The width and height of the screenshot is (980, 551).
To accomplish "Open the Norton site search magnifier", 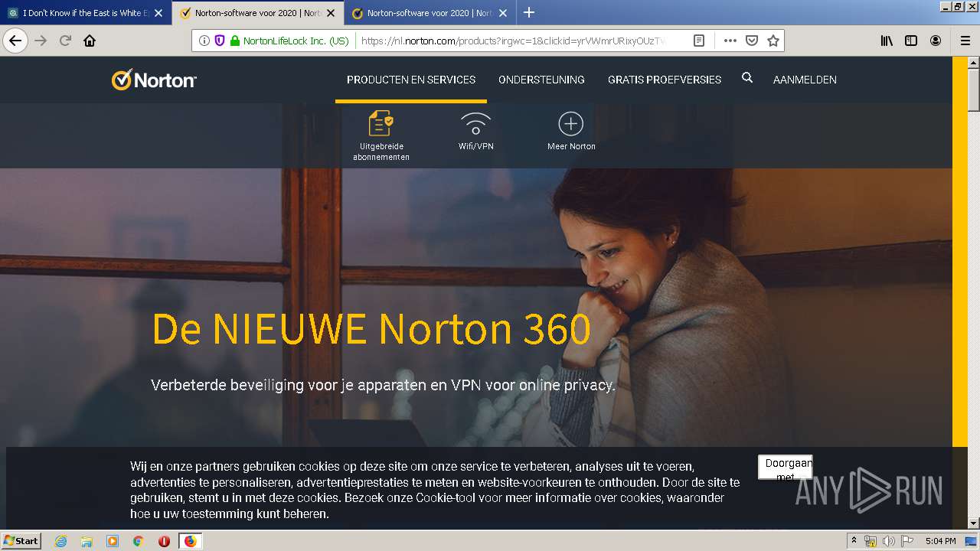I will pos(747,78).
